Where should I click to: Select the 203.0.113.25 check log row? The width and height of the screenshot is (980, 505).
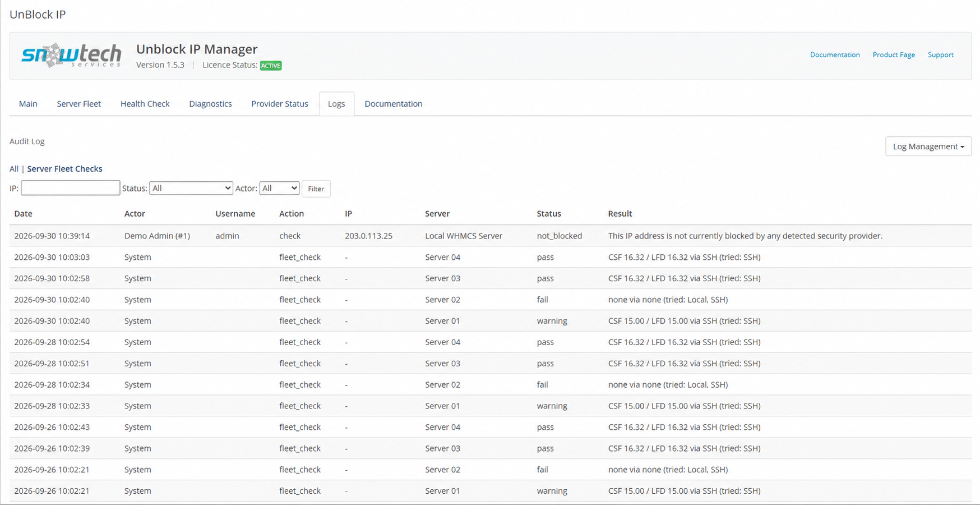coord(491,236)
